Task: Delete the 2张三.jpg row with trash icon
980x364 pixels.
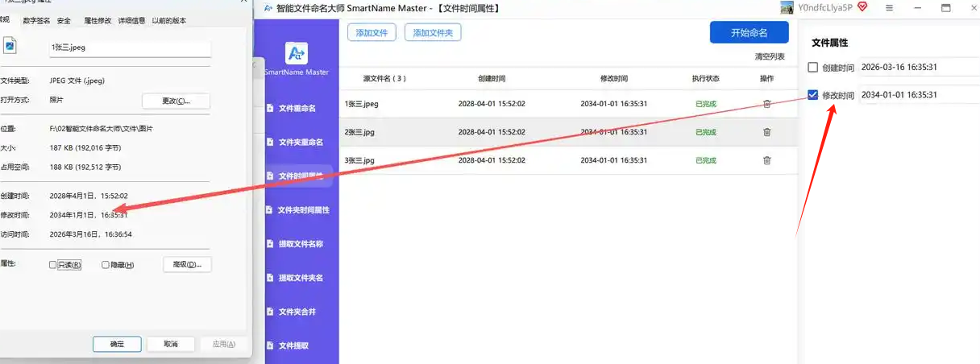Action: click(x=766, y=132)
